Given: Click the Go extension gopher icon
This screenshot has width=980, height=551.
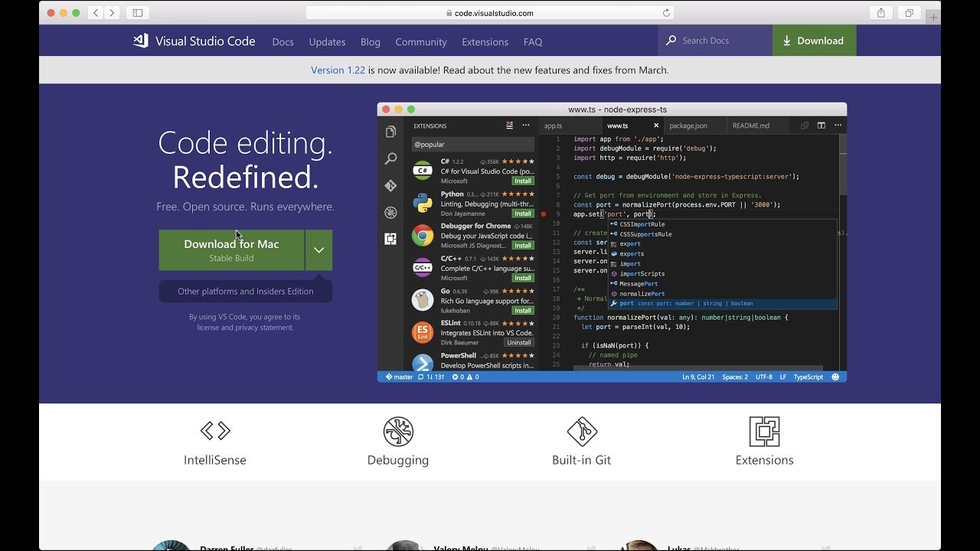Looking at the screenshot, I should [x=423, y=300].
